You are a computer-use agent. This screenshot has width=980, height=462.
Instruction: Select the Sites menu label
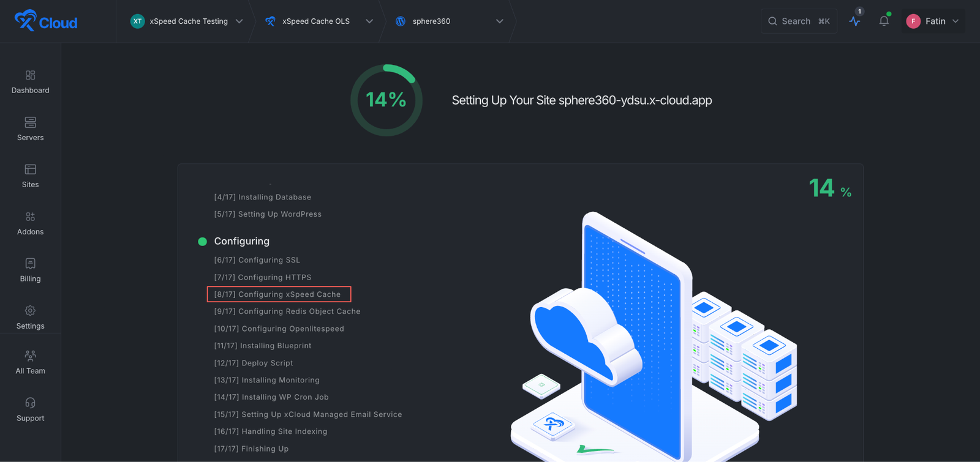(x=31, y=185)
